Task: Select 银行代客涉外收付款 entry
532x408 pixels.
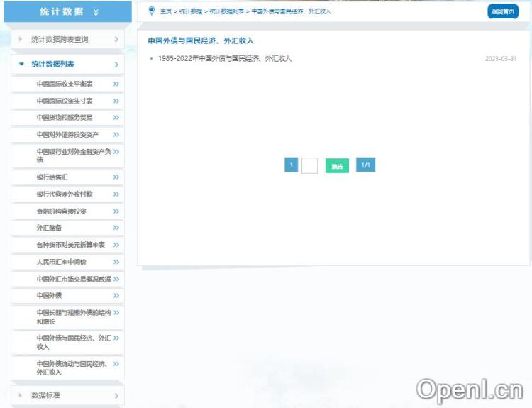Action: (67, 194)
